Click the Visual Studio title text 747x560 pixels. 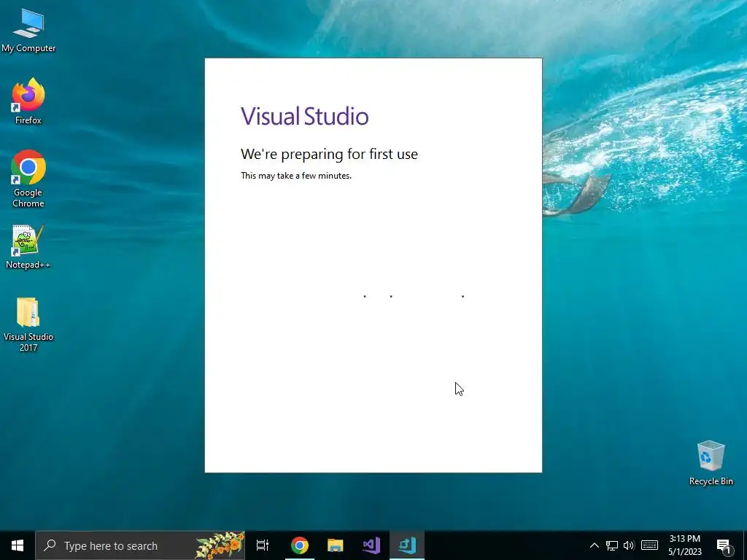(304, 116)
